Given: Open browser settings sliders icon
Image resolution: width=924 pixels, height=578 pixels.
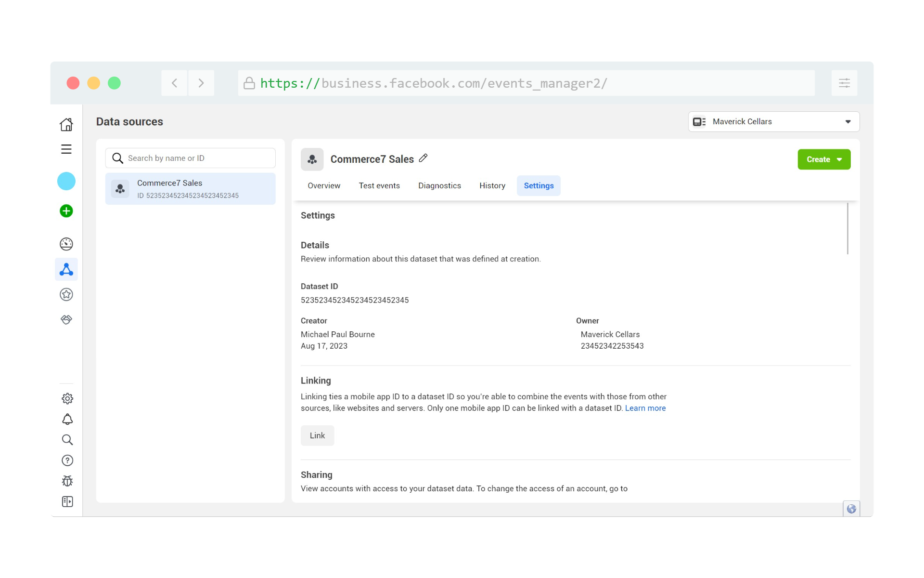Looking at the screenshot, I should [845, 83].
